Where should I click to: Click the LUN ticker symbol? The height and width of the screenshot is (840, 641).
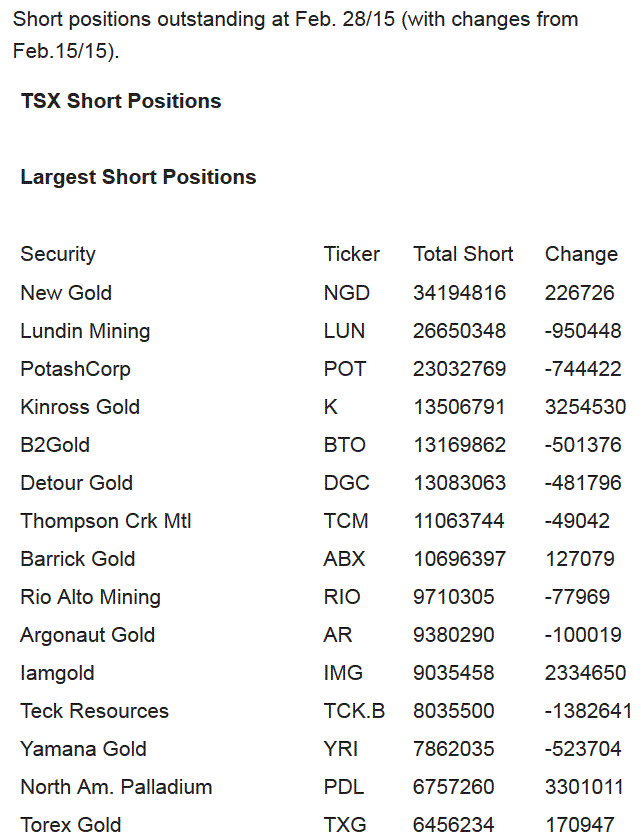344,331
